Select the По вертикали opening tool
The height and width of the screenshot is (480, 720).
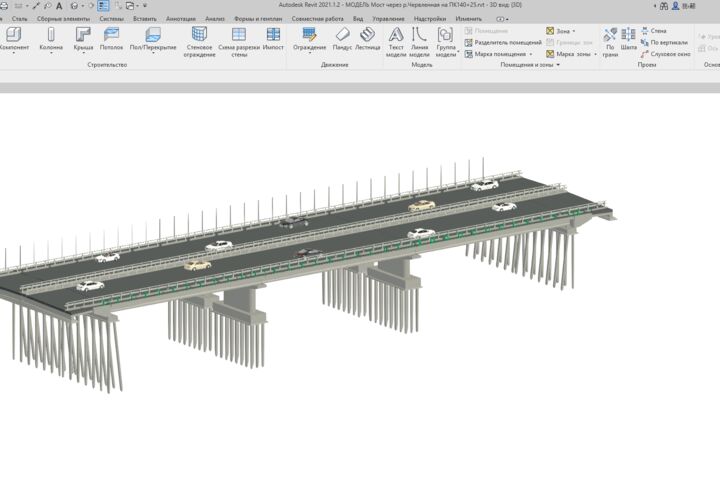coord(664,42)
